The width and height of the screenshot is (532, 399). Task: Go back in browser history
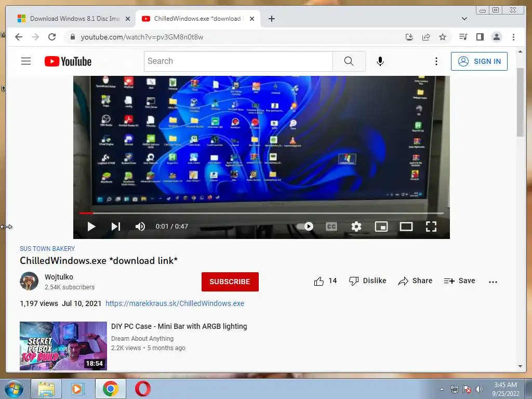point(19,37)
